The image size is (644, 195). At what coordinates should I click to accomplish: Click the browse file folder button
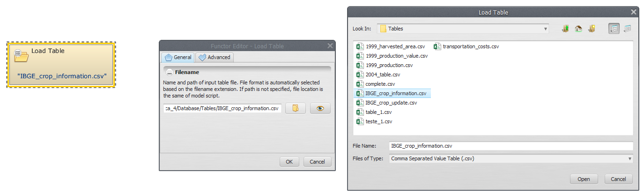pos(295,108)
